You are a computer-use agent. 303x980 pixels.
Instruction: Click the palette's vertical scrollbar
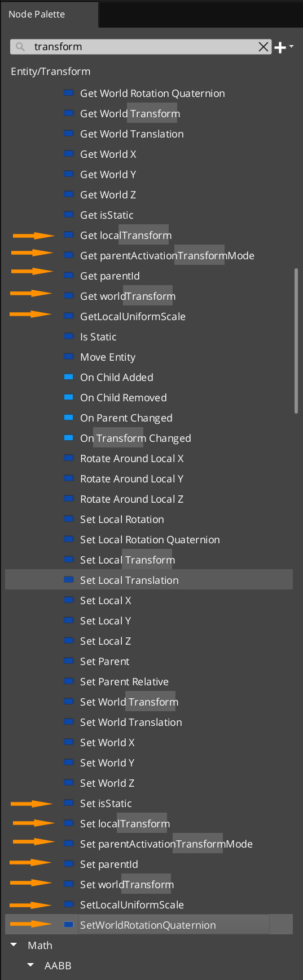coord(296,341)
